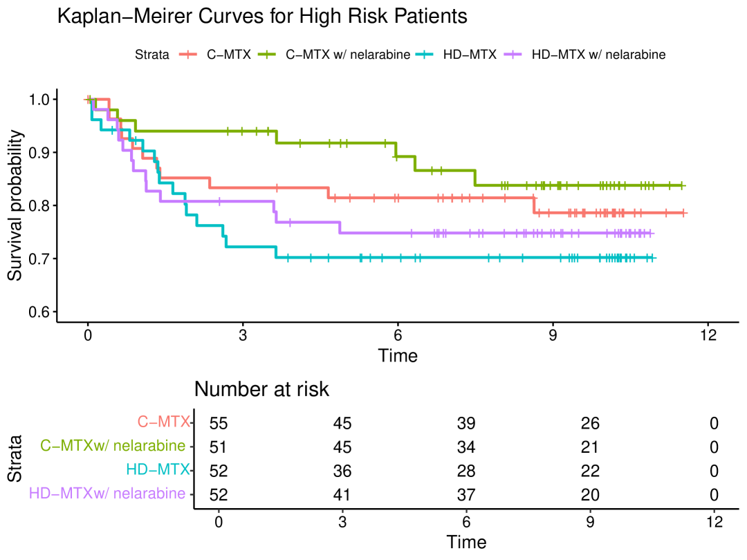Click the 0.6 tick on survival axis
The image size is (747, 560).
pyautogui.click(x=39, y=312)
